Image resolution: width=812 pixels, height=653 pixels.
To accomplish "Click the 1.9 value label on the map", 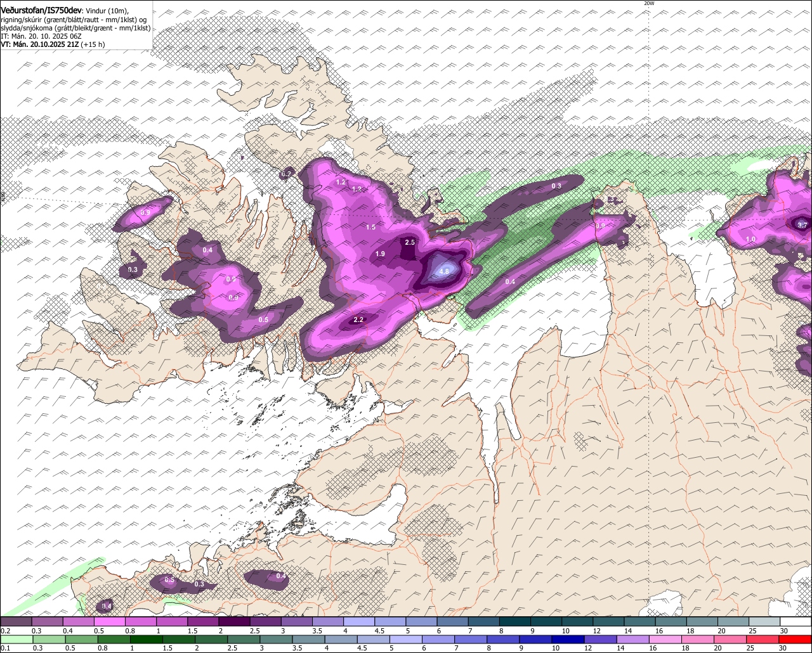I will pyautogui.click(x=380, y=254).
